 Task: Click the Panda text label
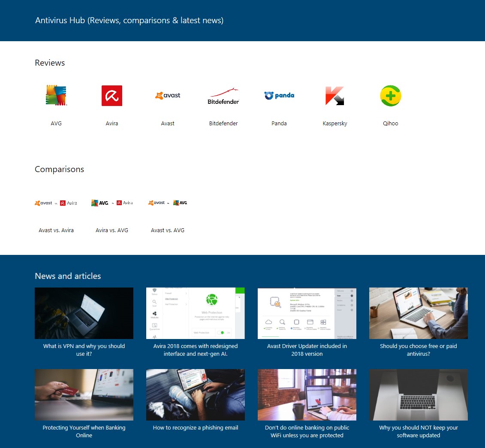[x=279, y=123]
